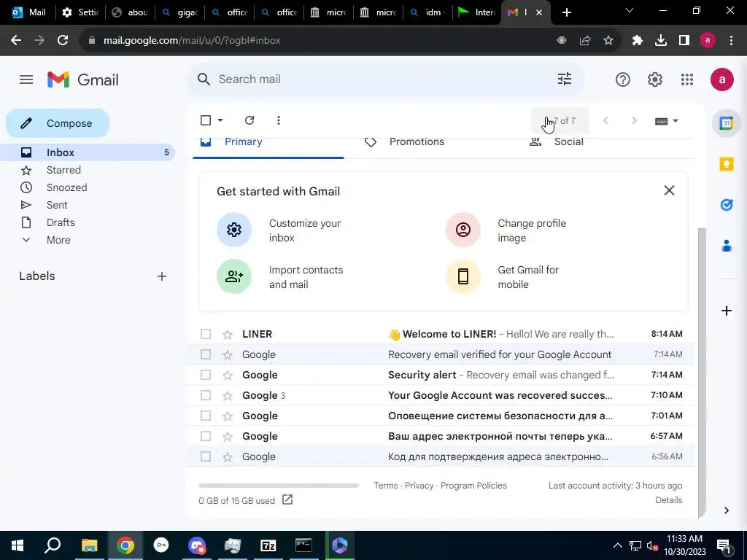Viewport: 747px width, 560px height.
Task: Click the Compose button
Action: (58, 123)
